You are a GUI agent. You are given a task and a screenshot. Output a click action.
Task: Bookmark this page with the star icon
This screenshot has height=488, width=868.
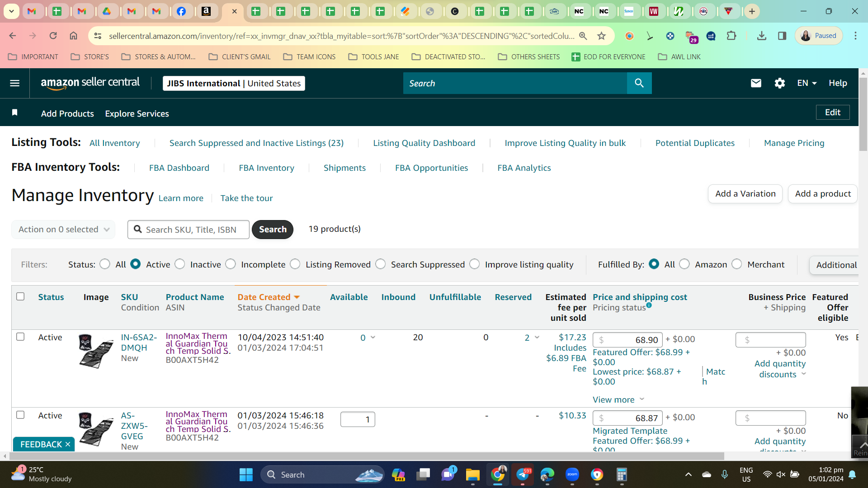pos(601,36)
